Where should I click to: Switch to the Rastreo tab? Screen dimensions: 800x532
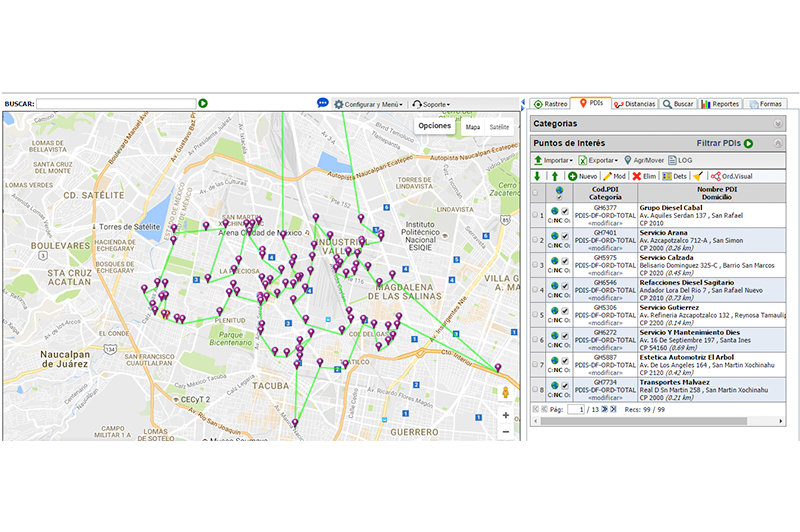click(x=550, y=104)
